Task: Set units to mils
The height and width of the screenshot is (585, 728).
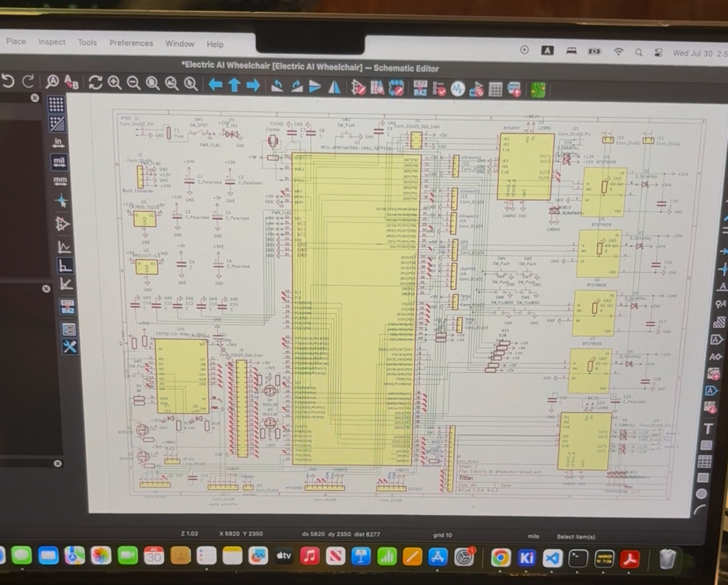Action: tap(59, 161)
